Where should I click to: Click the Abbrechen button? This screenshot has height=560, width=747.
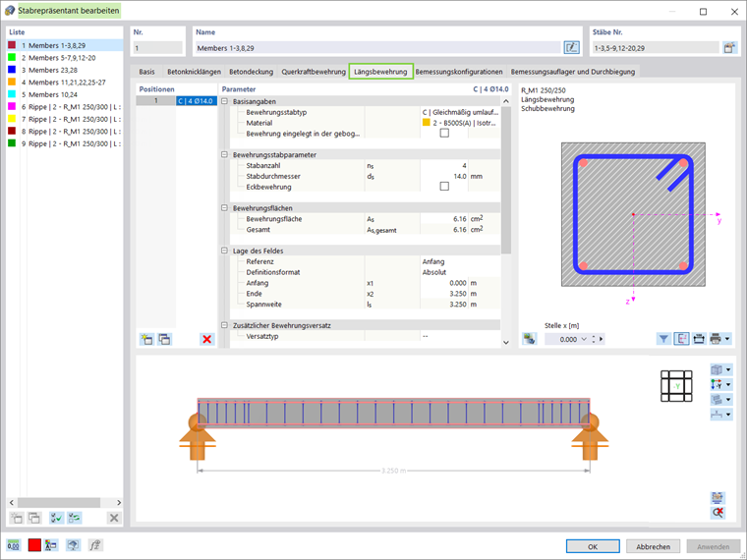pos(653,546)
